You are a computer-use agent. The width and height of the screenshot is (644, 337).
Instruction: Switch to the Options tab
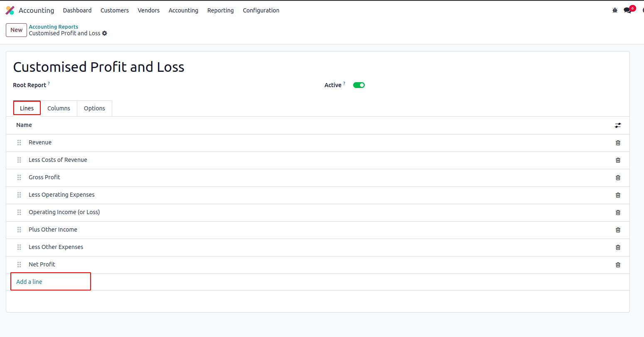click(x=94, y=108)
